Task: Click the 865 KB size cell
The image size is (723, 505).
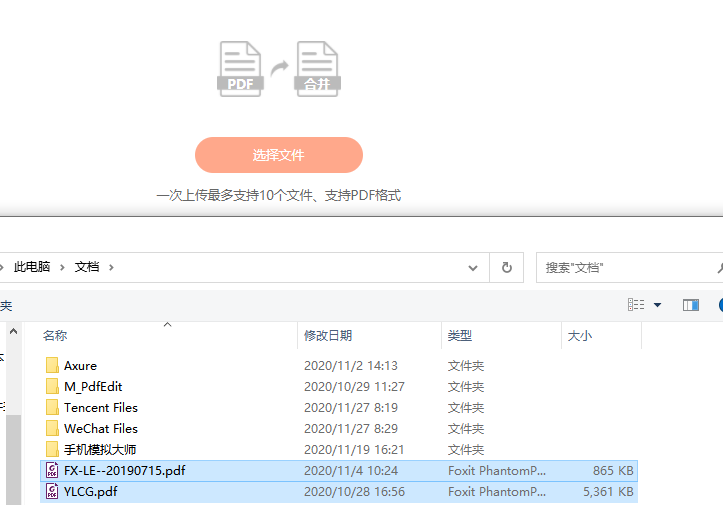Action: point(613,470)
